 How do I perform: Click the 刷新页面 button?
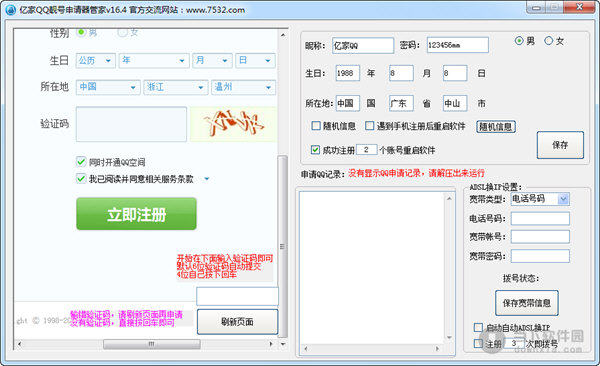coord(237,322)
